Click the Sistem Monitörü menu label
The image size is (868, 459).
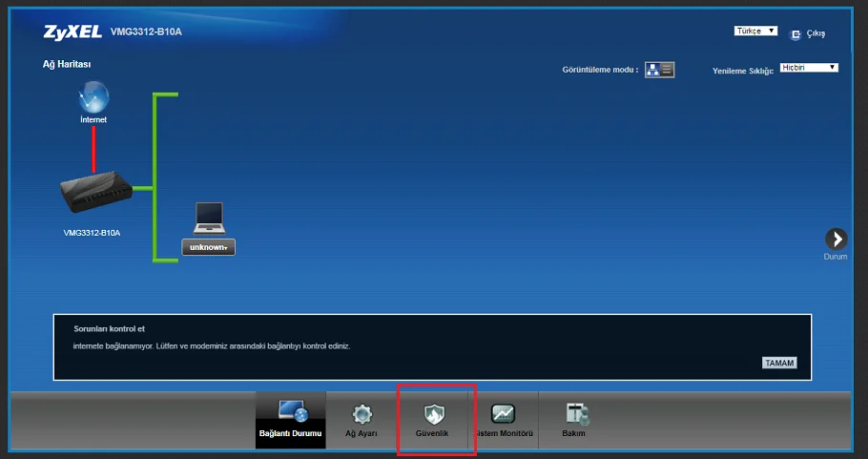click(x=504, y=433)
